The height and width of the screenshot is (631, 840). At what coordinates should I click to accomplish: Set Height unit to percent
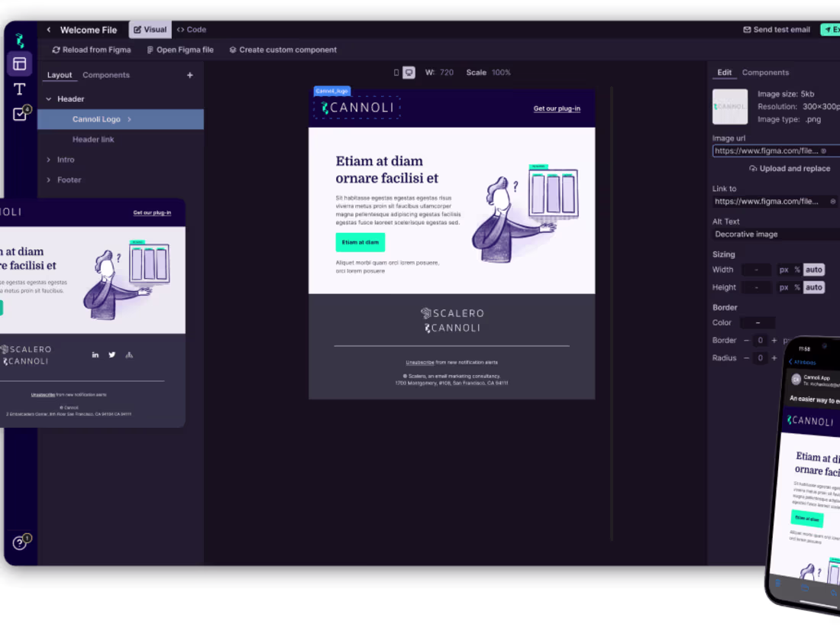point(797,287)
